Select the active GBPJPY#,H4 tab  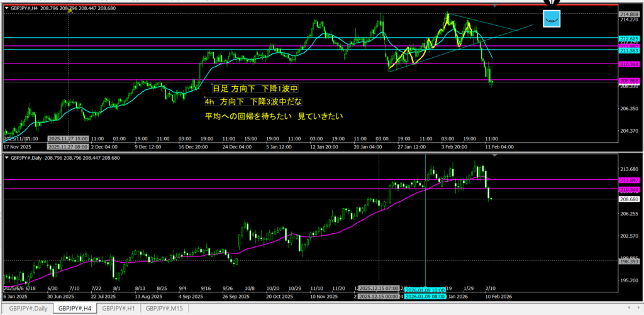(x=74, y=308)
